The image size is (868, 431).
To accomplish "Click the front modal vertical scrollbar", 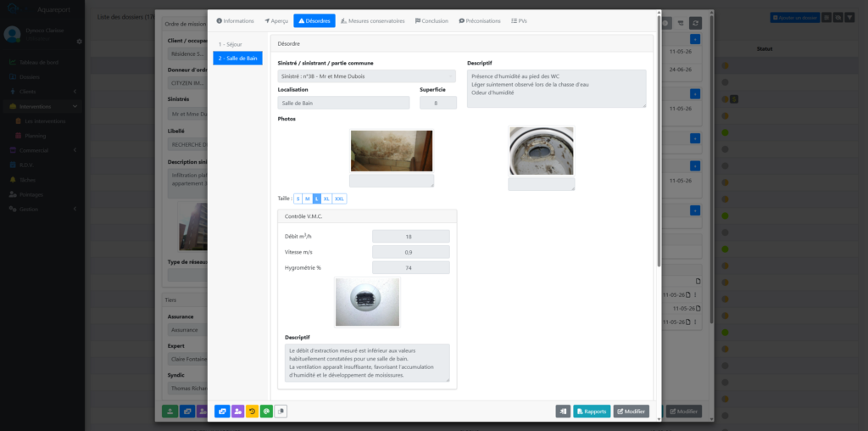I will pos(658,142).
